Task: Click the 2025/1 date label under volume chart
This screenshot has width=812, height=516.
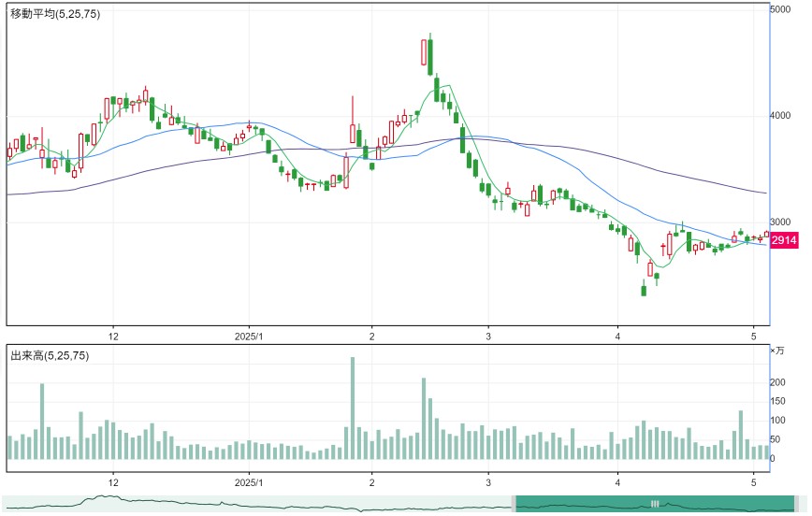Action: (249, 483)
